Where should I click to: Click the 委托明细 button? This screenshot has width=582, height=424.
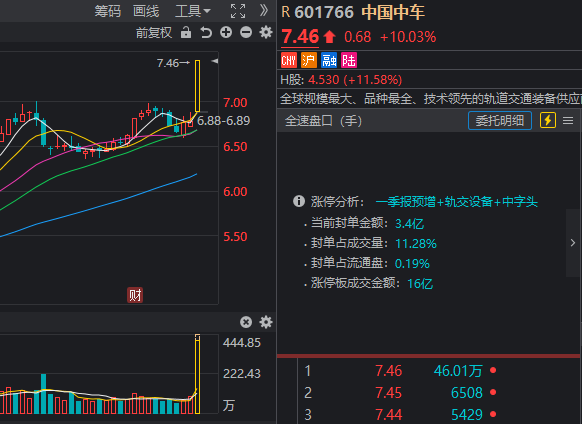[x=500, y=121]
